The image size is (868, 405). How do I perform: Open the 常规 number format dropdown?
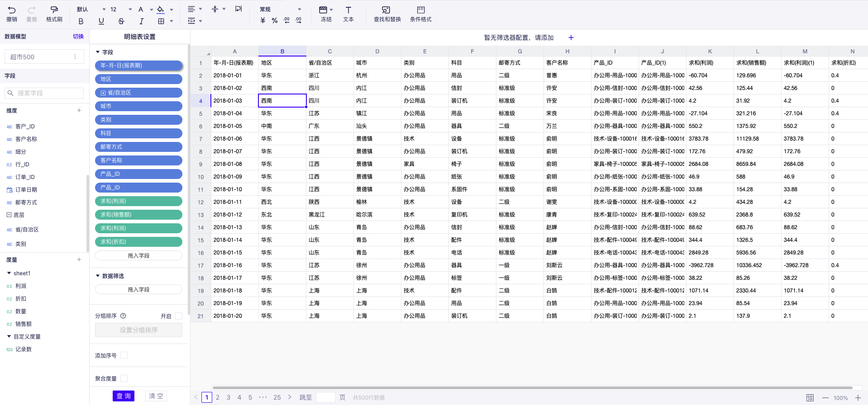click(x=299, y=9)
